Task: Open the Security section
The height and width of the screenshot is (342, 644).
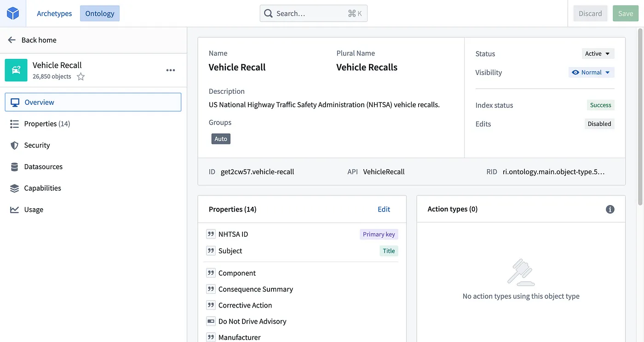Action: click(x=93, y=145)
